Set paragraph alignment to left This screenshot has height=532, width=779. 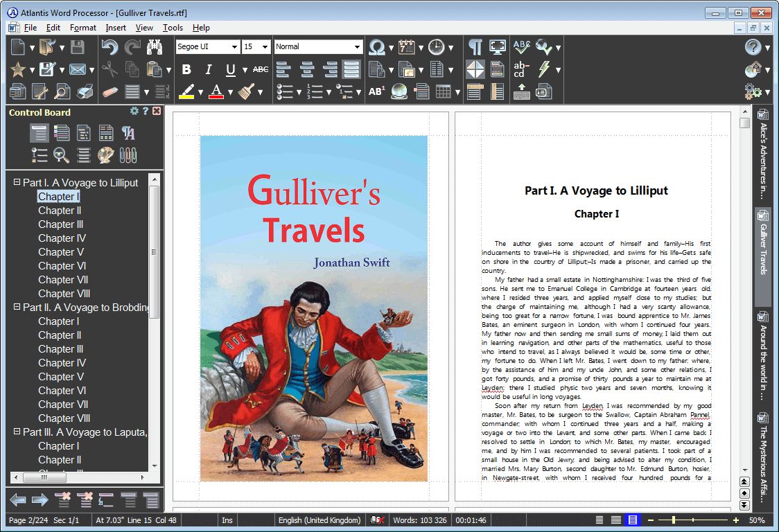pos(283,69)
